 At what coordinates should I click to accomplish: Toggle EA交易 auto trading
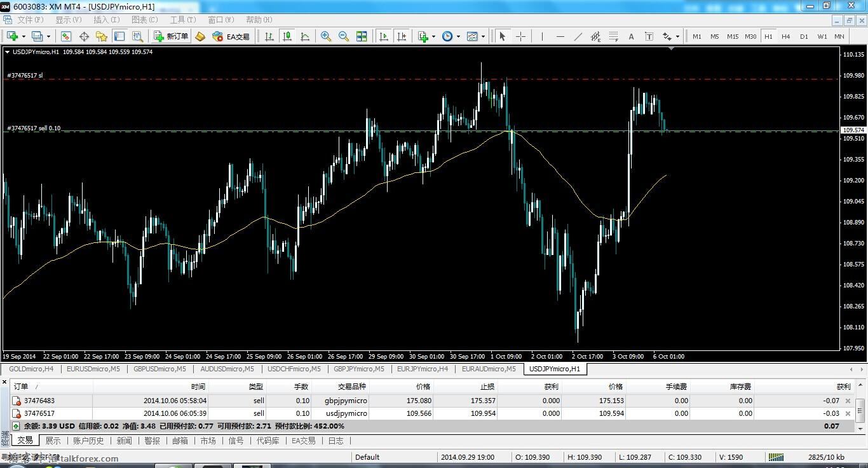tap(231, 36)
